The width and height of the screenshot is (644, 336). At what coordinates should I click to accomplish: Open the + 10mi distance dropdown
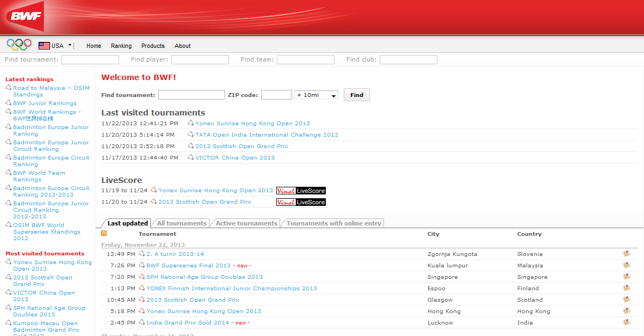tap(316, 95)
